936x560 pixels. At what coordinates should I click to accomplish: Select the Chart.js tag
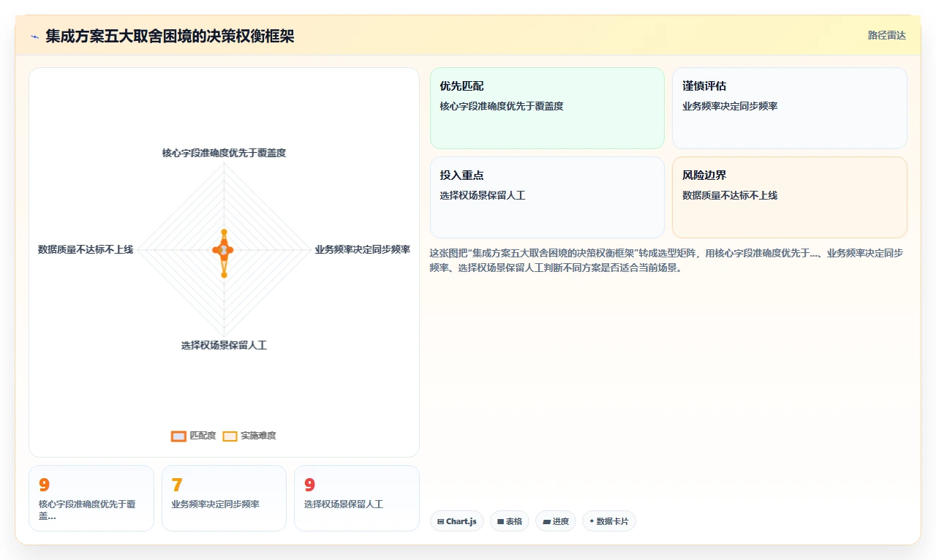pos(457,521)
